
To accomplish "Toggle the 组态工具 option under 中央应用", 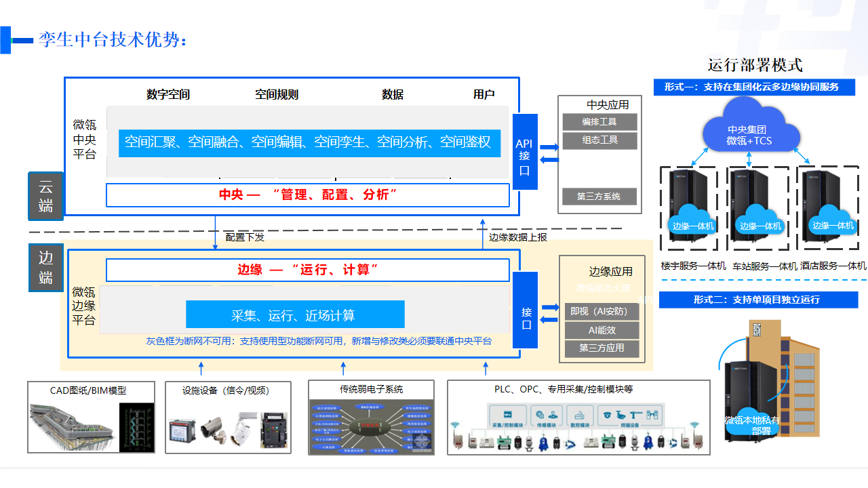I will click(599, 141).
